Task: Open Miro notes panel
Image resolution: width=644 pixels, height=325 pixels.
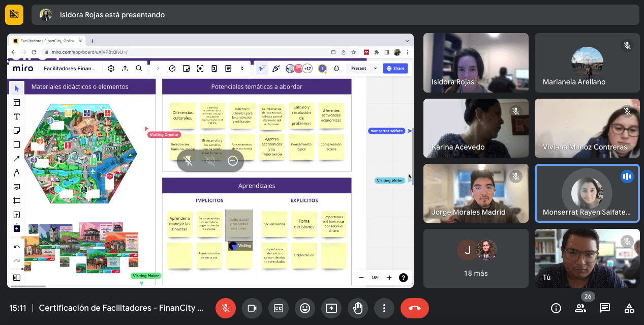Action: tap(228, 68)
